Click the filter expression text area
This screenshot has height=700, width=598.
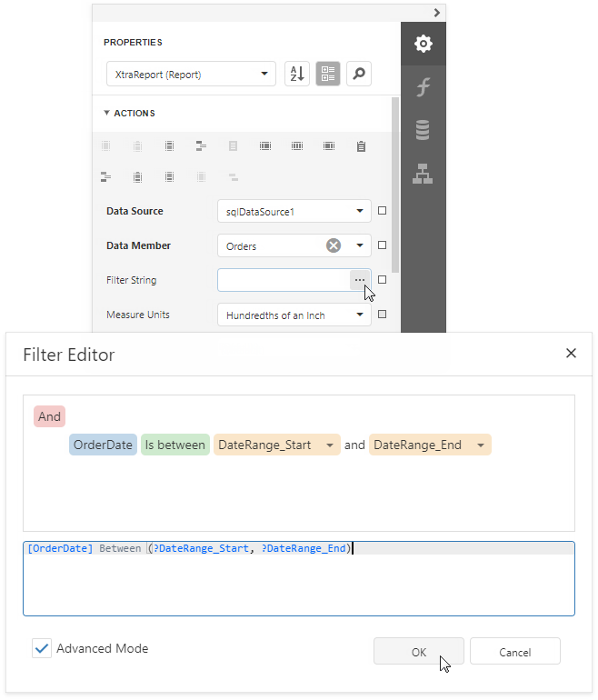click(298, 582)
